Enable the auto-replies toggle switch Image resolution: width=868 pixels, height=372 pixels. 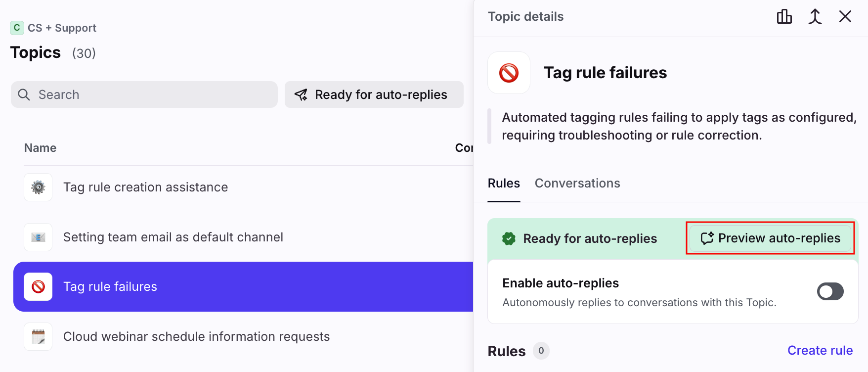point(830,291)
